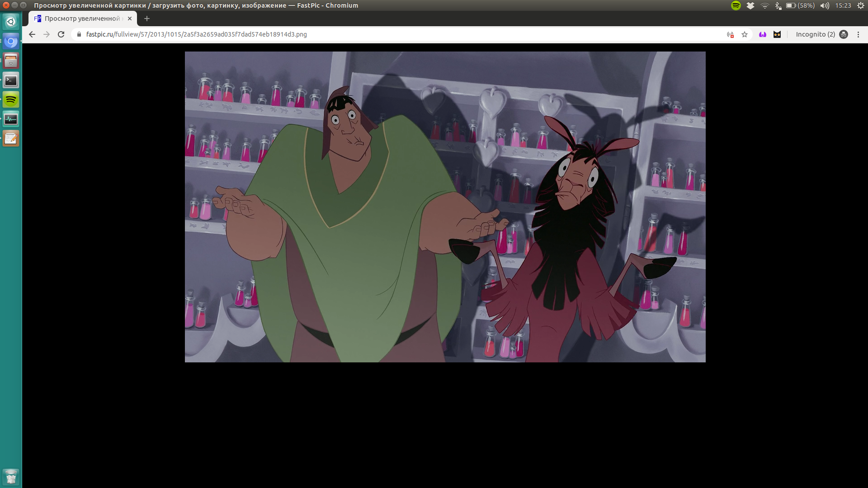View site info via the padlock icon
Viewport: 868px width, 488px height.
(79, 34)
